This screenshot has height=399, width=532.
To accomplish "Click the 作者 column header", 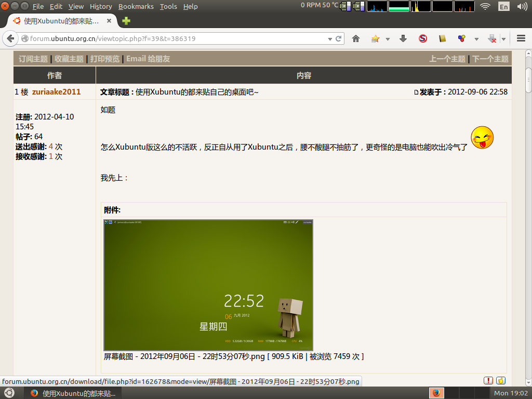I will 54,75.
